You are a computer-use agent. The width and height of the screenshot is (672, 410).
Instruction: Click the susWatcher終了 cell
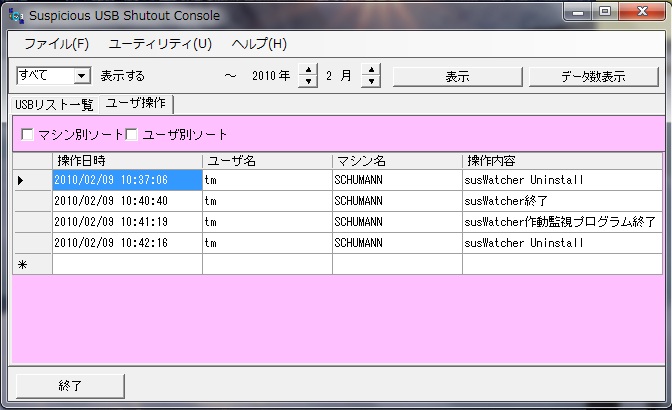562,201
